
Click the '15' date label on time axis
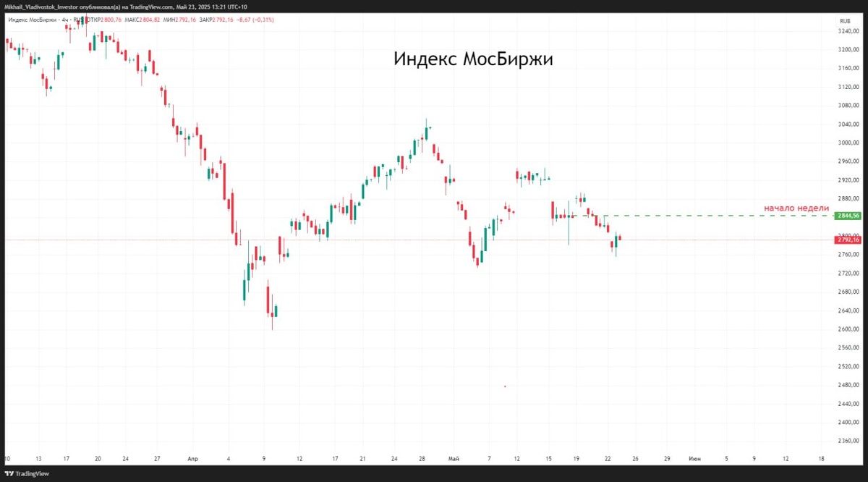coord(549,458)
